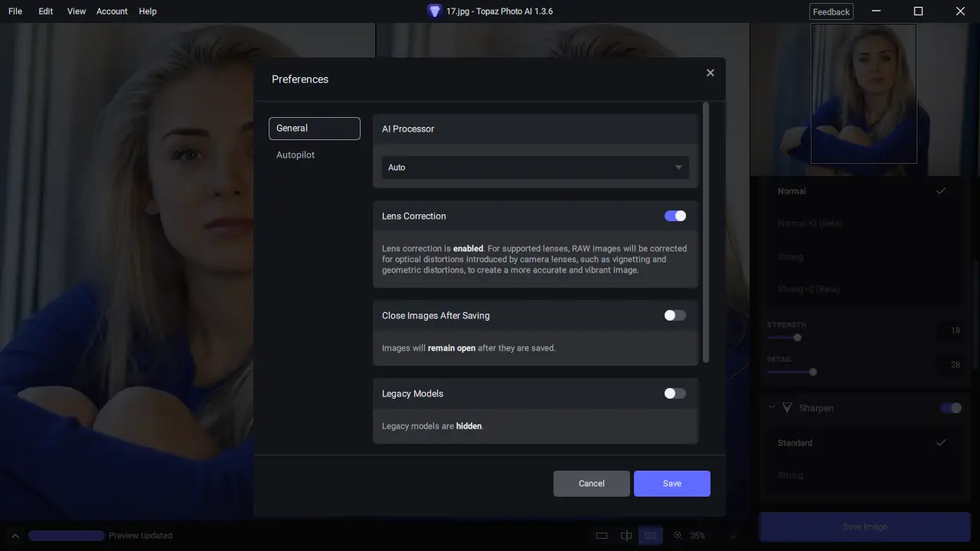Click the AI Processor heading

pyautogui.click(x=408, y=129)
